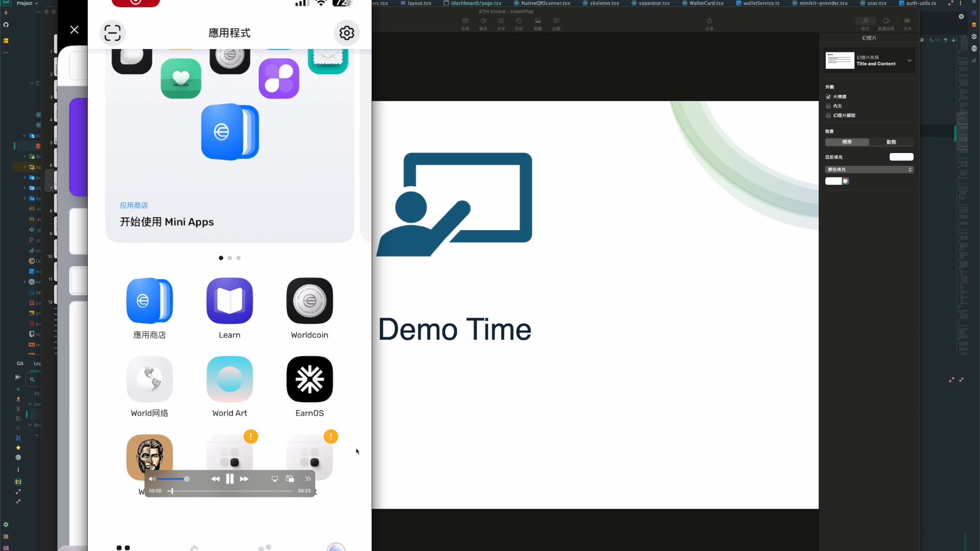Expand the Title and Content layout dropdown
This screenshot has width=980, height=551.
click(909, 60)
